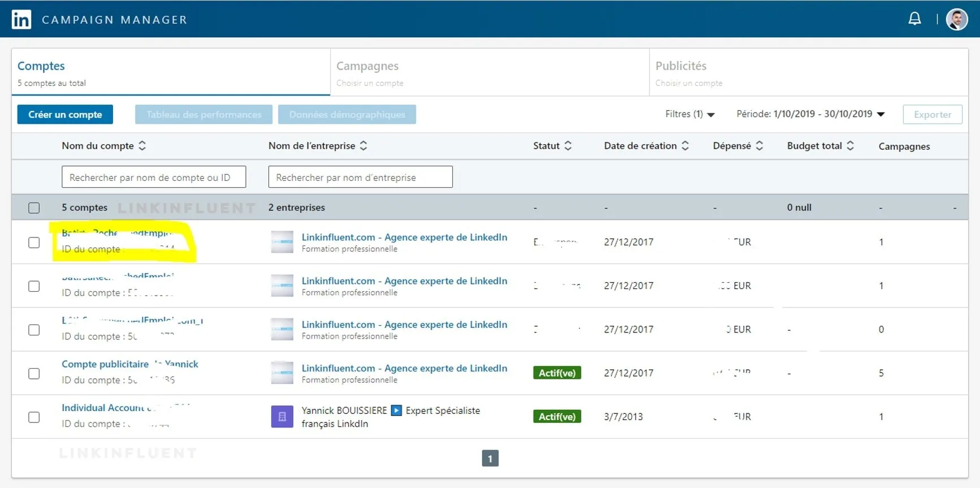980x488 pixels.
Task: Click the Exporter button
Action: click(933, 114)
